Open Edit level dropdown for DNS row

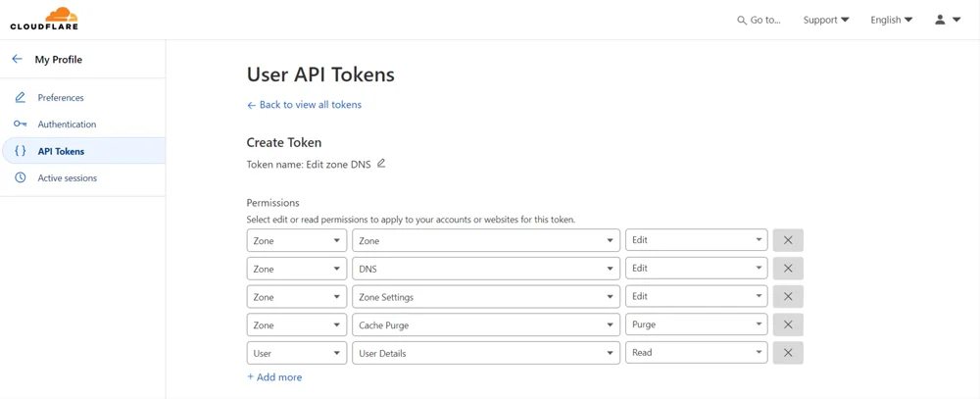[x=697, y=269]
